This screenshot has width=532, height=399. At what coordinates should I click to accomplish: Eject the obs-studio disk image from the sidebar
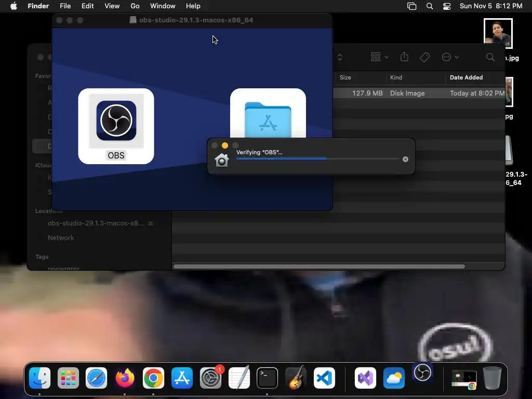pos(151,223)
